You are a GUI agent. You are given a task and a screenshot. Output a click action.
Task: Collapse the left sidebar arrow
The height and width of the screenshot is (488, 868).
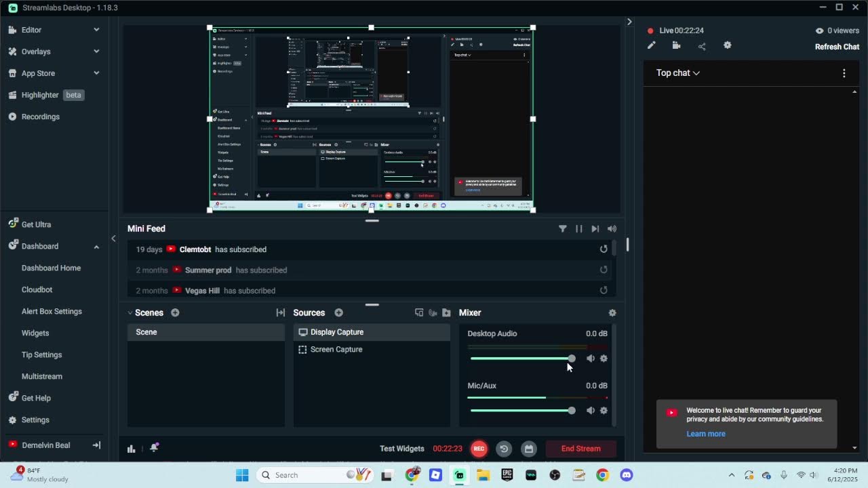(x=113, y=239)
